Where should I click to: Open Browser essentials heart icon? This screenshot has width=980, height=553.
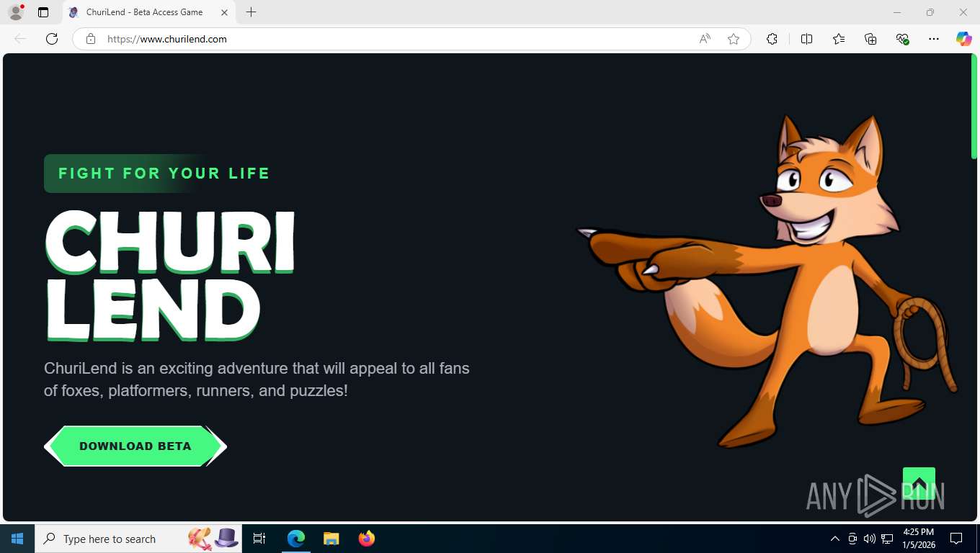pos(902,39)
